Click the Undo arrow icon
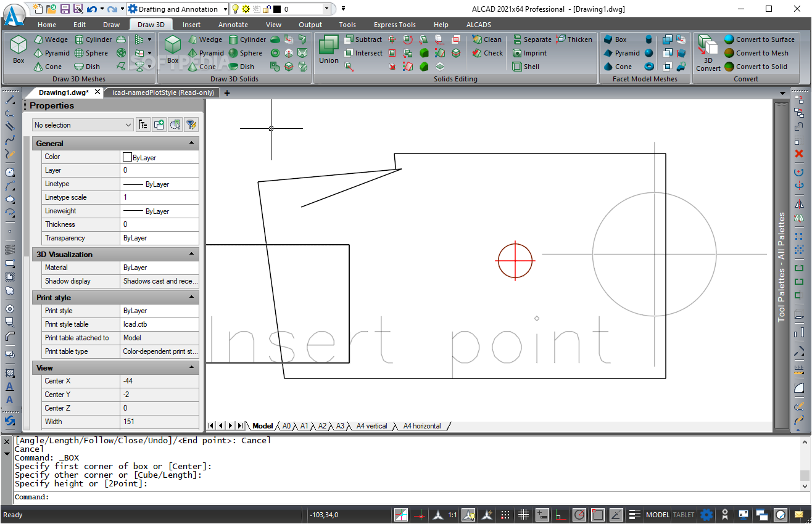This screenshot has width=812, height=524. [91, 9]
